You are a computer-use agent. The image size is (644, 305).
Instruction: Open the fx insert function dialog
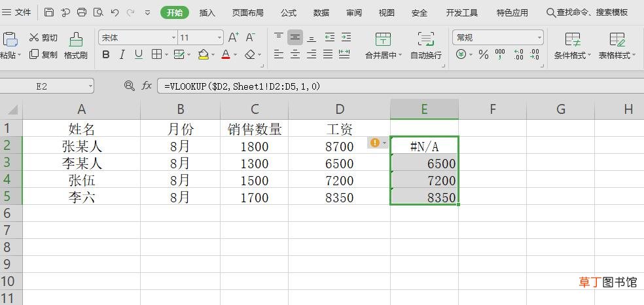click(x=147, y=86)
